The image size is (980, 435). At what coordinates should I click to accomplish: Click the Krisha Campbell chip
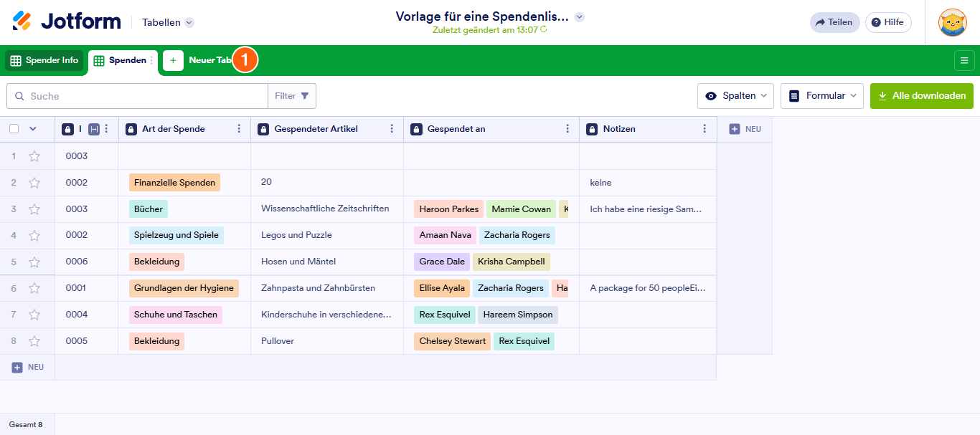[512, 262]
